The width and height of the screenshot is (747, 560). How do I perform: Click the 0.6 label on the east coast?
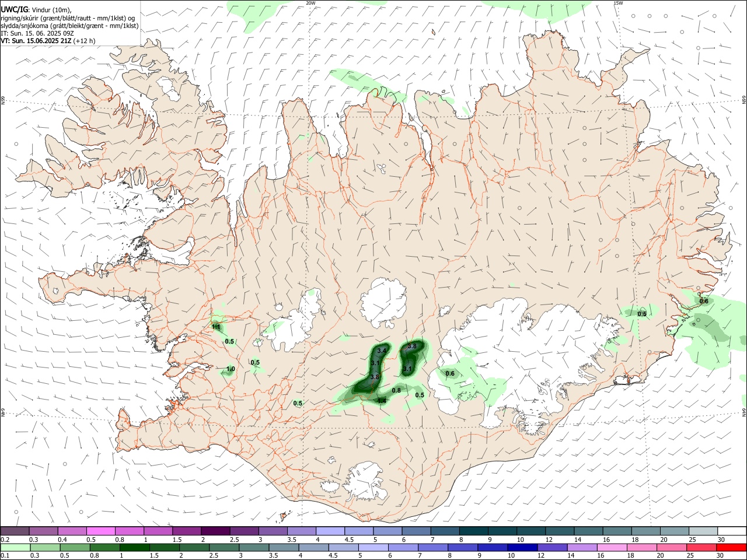[704, 301]
